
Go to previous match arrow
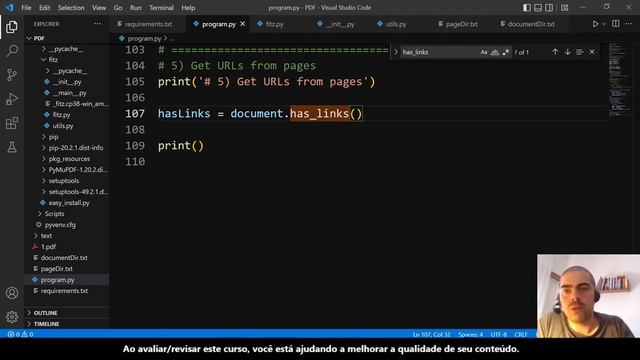(x=555, y=52)
